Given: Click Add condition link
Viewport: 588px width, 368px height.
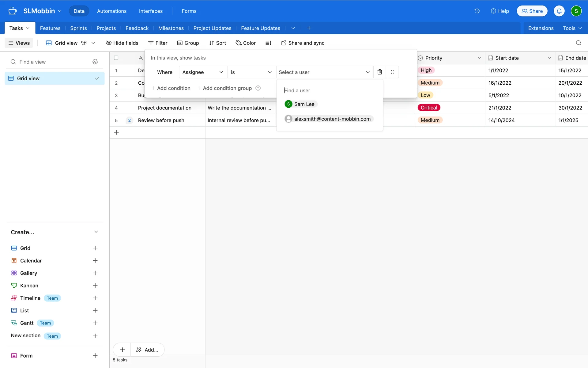Looking at the screenshot, I should coord(171,88).
